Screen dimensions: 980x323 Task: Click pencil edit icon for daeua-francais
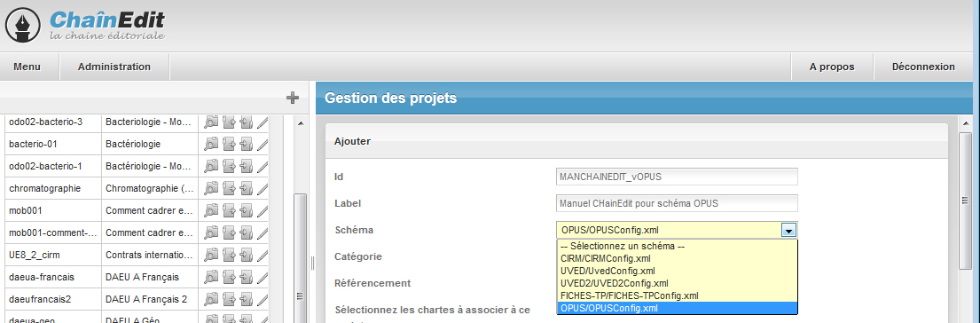[263, 276]
